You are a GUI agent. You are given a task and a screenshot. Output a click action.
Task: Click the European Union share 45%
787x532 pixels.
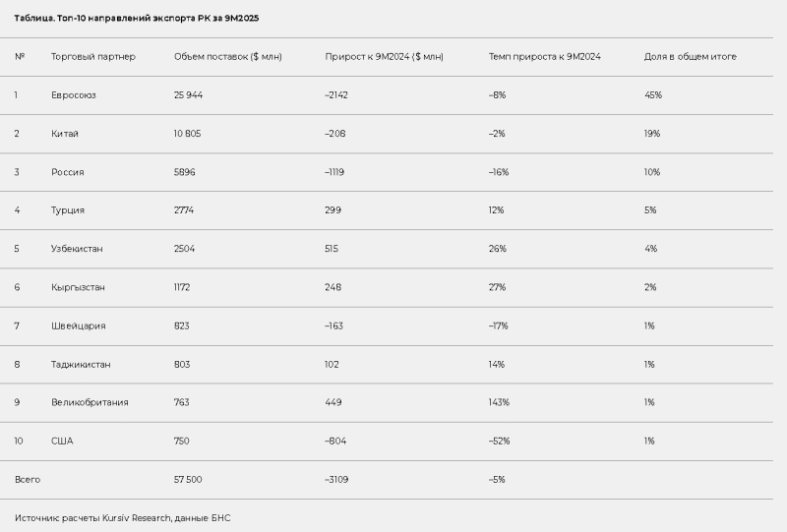653,95
